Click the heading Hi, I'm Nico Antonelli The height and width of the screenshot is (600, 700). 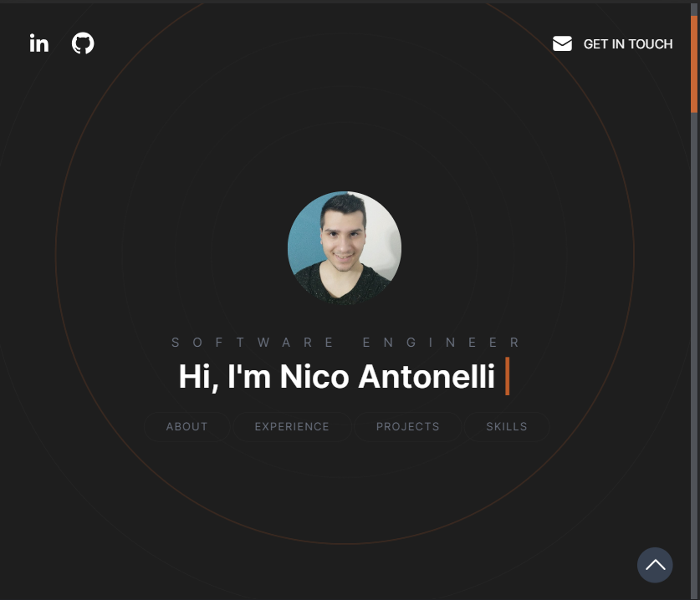pyautogui.click(x=337, y=377)
